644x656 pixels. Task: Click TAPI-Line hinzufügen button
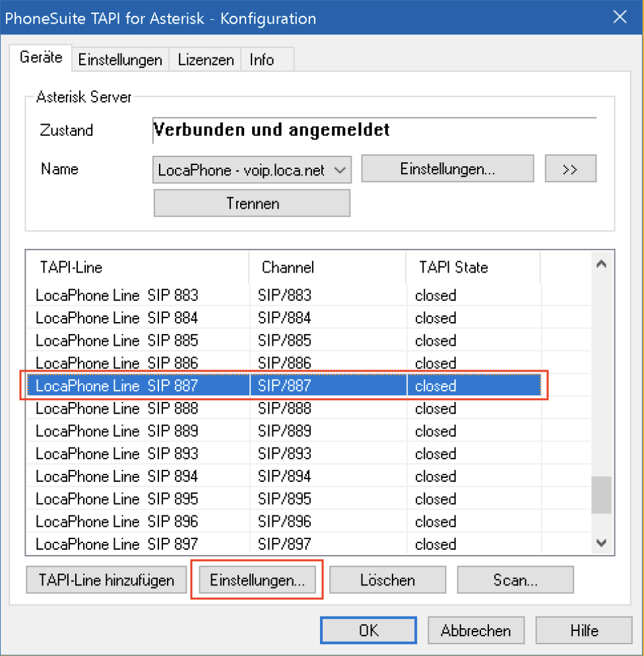click(x=106, y=580)
